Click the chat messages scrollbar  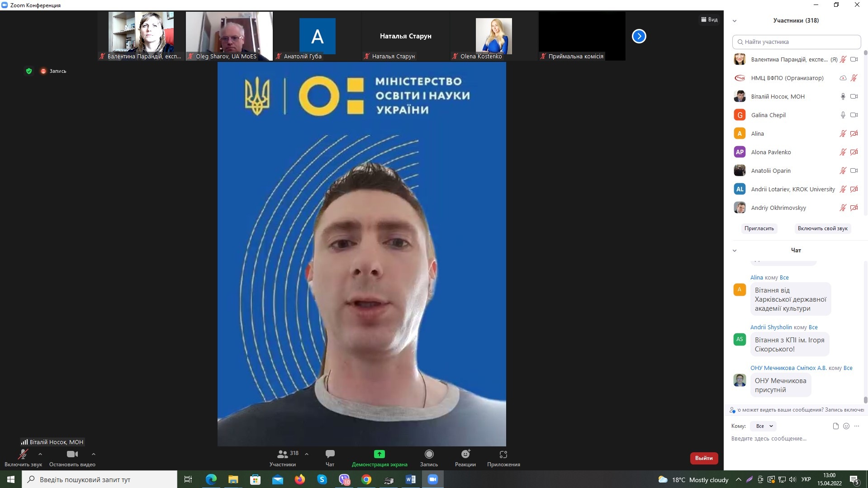coord(865,400)
